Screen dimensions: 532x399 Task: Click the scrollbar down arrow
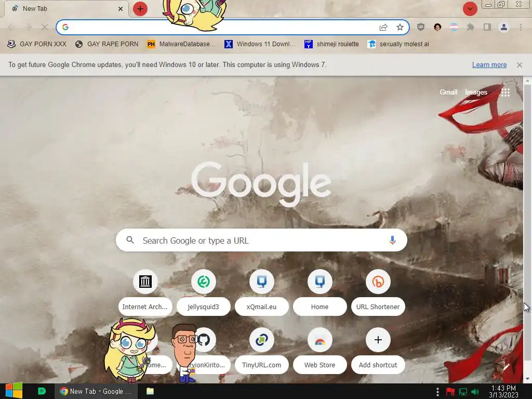(x=527, y=379)
